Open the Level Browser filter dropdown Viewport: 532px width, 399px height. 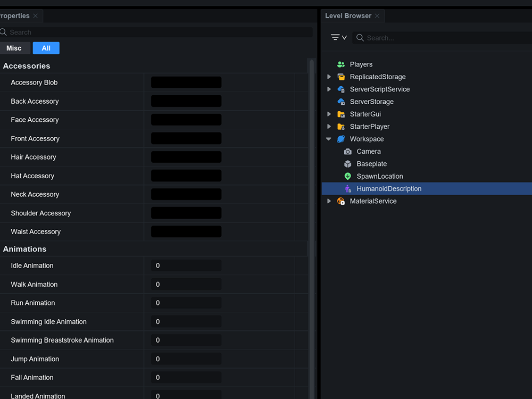pyautogui.click(x=338, y=38)
